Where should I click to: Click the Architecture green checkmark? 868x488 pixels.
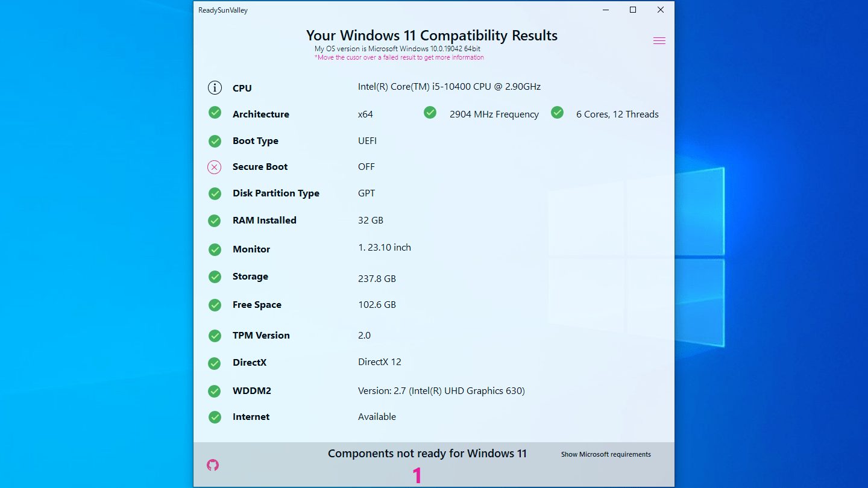pos(215,113)
